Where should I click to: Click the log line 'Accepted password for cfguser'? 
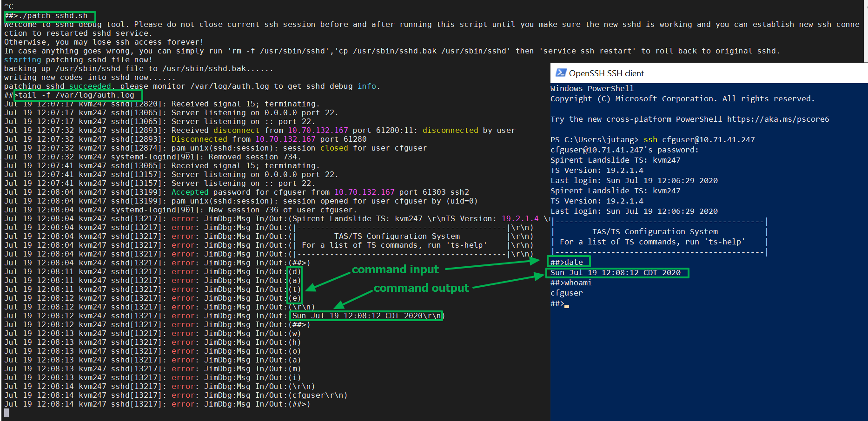coord(237,192)
